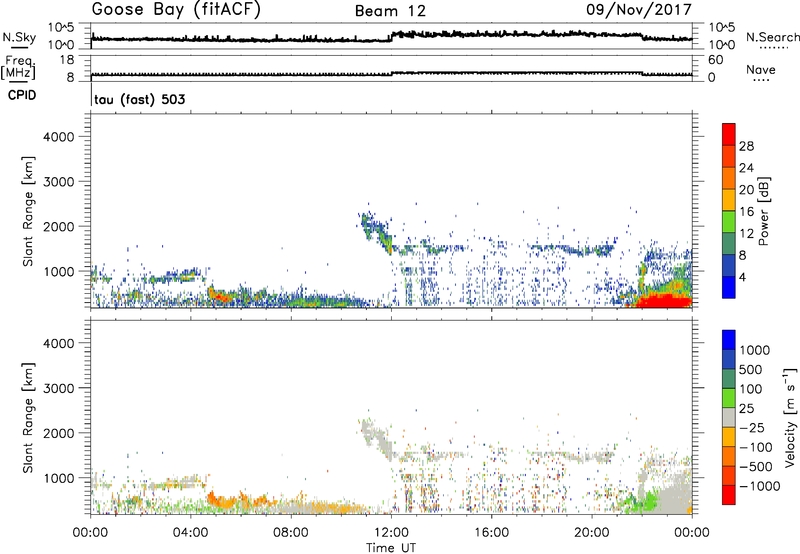This screenshot has height=554, width=800.
Task: Click 'Slant Range [km]' beside the velocity panel
Action: point(28,418)
